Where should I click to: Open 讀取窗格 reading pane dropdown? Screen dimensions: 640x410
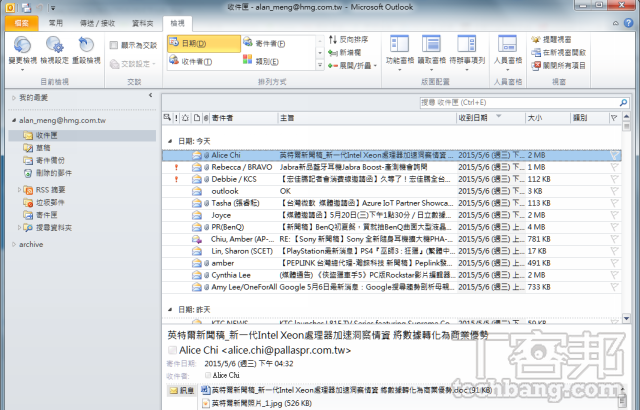(x=431, y=54)
